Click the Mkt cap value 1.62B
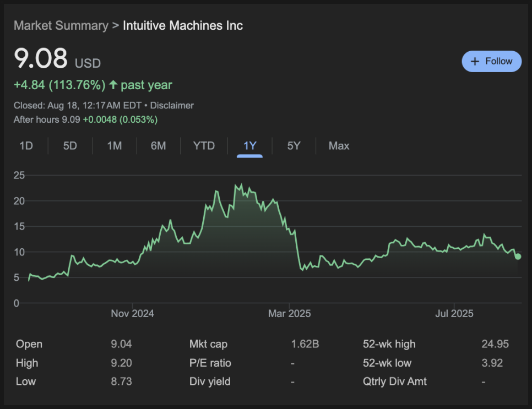Viewport: 532px width, 409px height. 305,344
